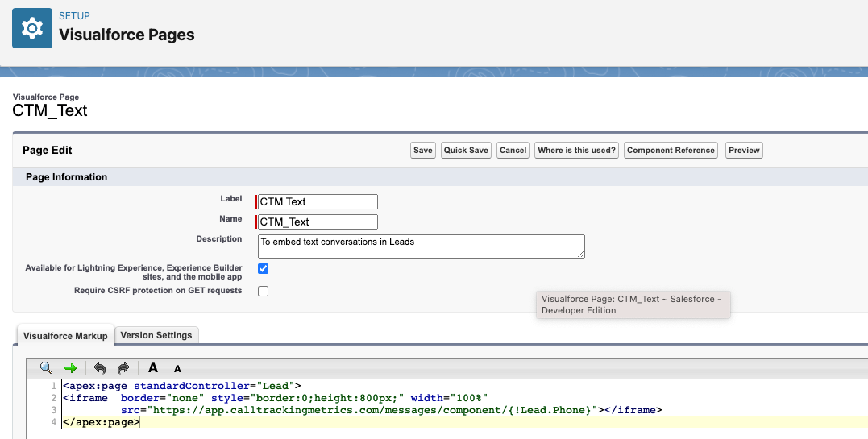Open the search magnifier in code editor toolbar

tap(47, 368)
